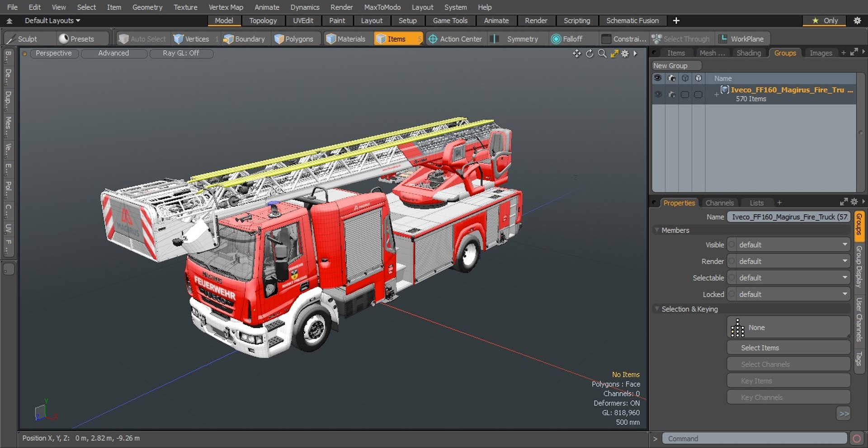The width and height of the screenshot is (868, 448).
Task: Collapse the Members section
Action: coord(657,230)
